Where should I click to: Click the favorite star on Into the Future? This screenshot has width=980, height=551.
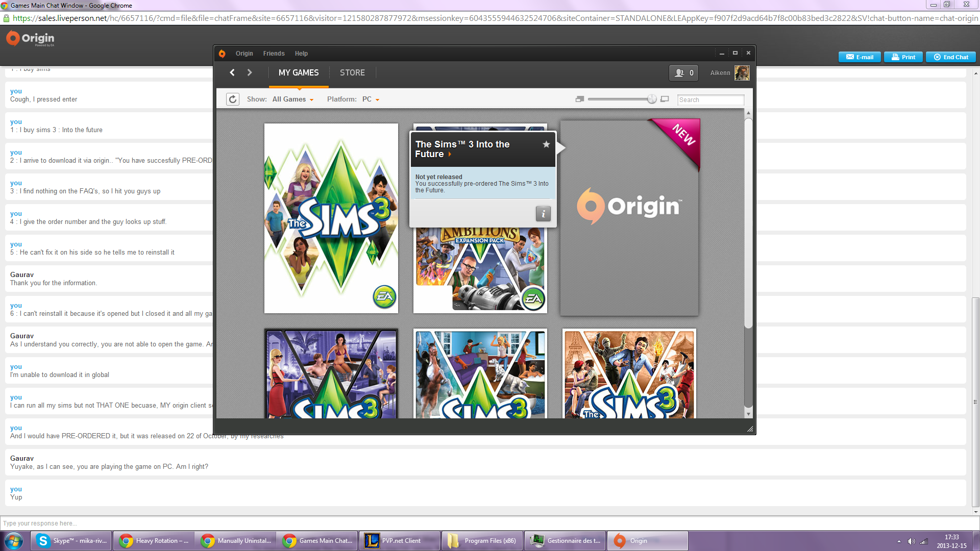pos(546,144)
